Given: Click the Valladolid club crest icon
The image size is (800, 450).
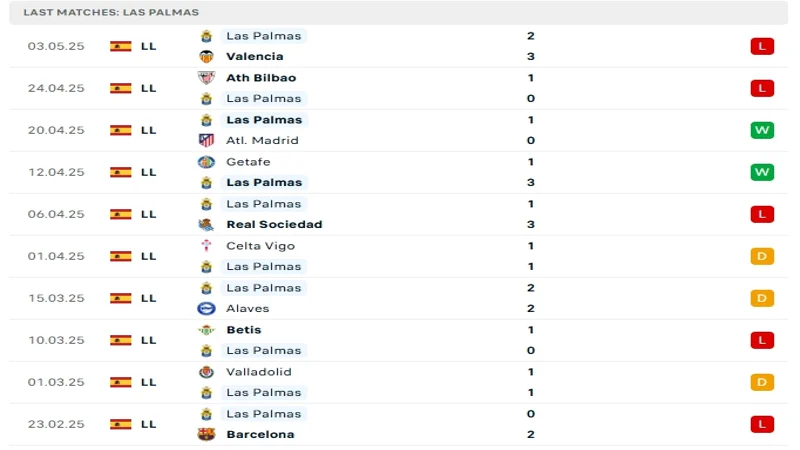Looking at the screenshot, I should (x=207, y=372).
